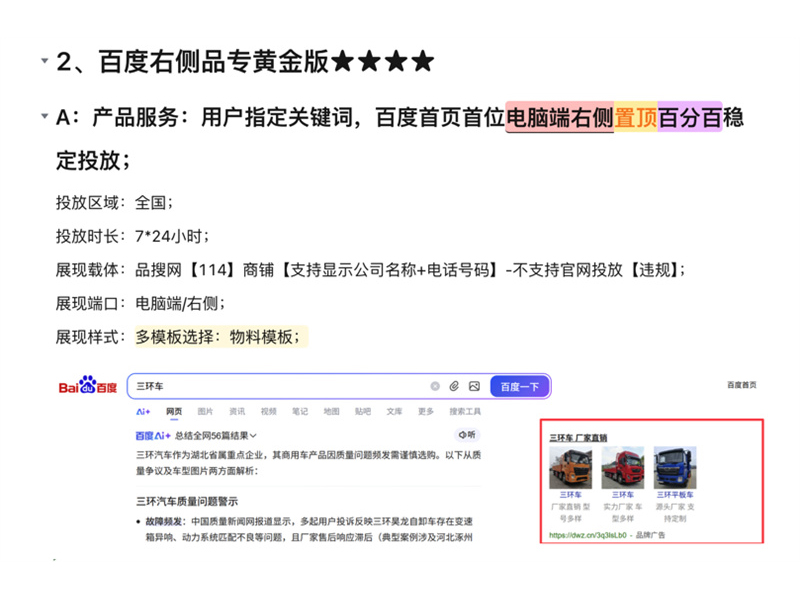Open the https://dwz.cn/3q3lsLb0 ad URL
800x600 pixels.
(x=588, y=535)
